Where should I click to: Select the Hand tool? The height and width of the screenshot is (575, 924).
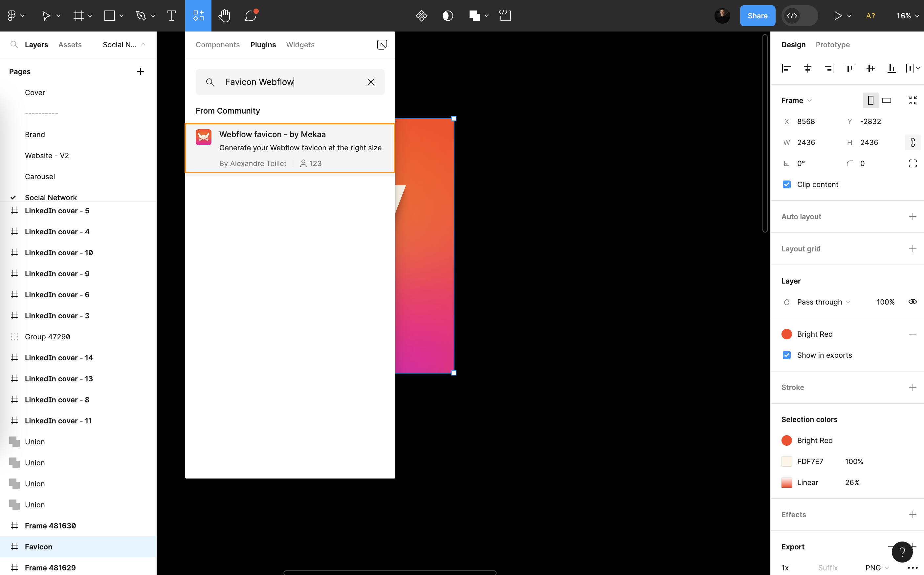[x=225, y=16]
